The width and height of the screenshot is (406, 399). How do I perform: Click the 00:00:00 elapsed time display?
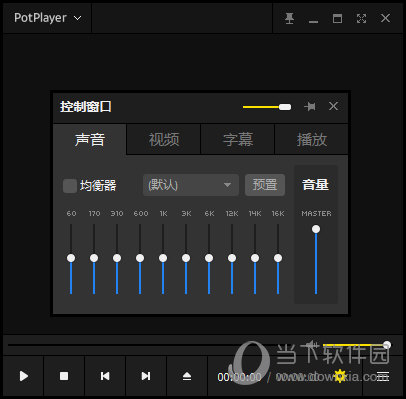(x=239, y=377)
